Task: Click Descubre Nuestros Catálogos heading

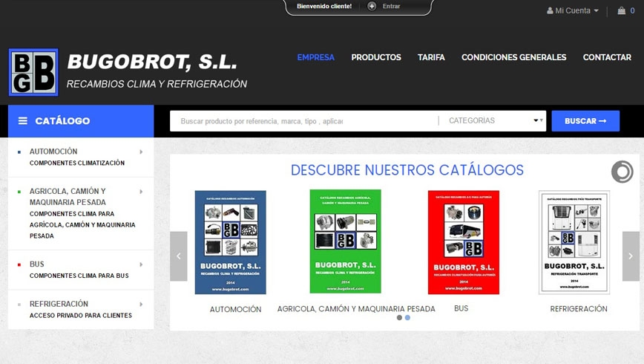Action: pos(407,170)
